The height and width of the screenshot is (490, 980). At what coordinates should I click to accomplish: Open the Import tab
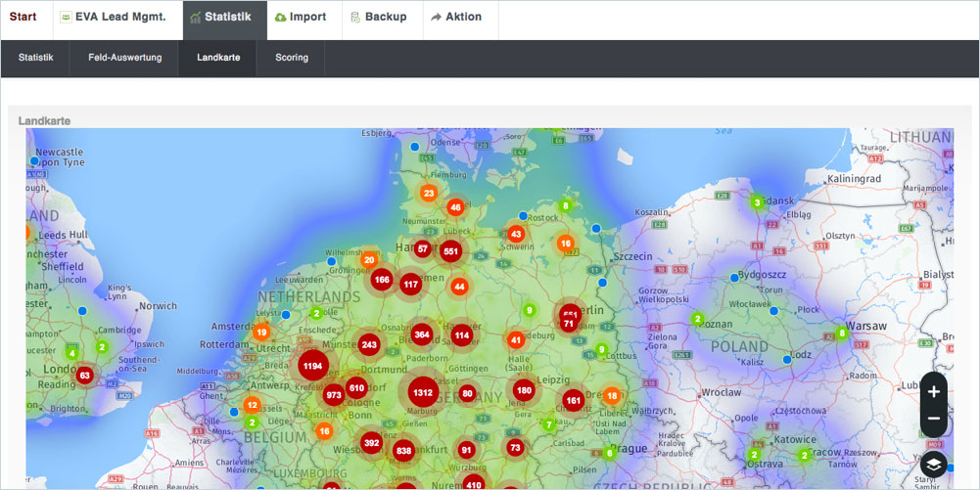point(301,18)
